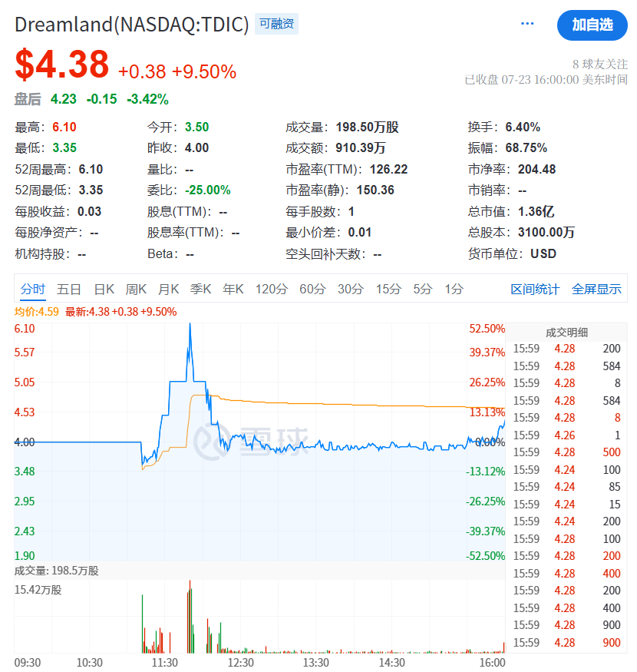Click the 8 球友关注 followers text
637x672 pixels.
click(599, 65)
